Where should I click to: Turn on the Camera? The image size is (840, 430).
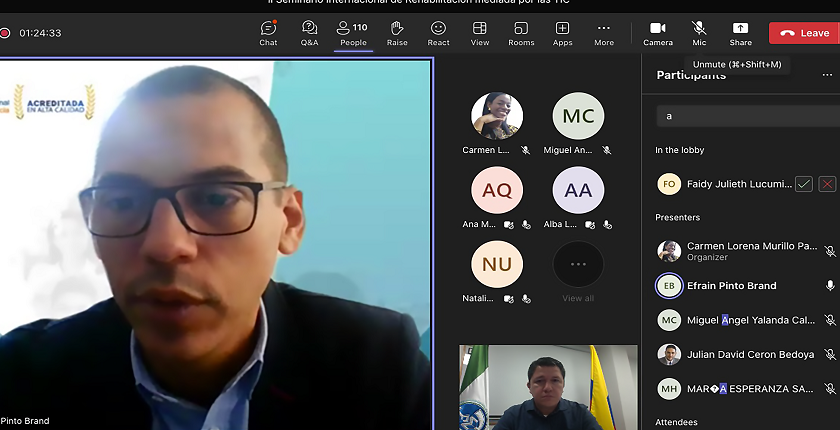[658, 33]
